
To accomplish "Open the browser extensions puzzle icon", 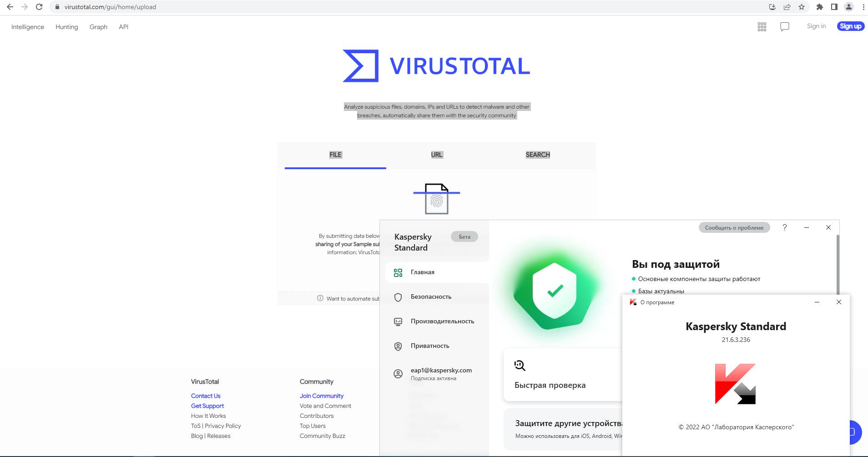I will tap(820, 7).
